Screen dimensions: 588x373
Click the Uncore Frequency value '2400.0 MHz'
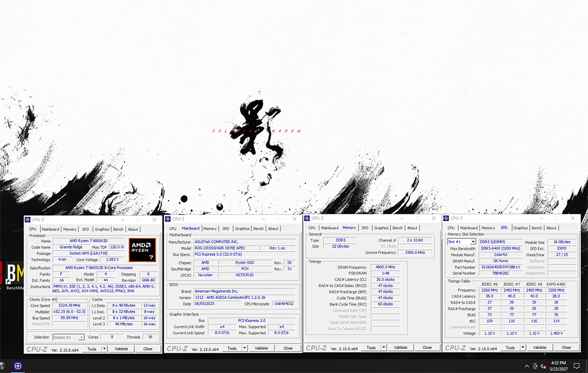point(415,252)
